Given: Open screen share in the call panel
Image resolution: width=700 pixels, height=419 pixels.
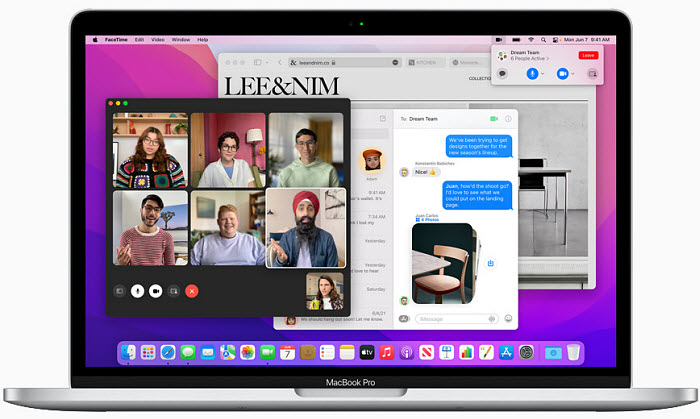Looking at the screenshot, I should click(592, 74).
